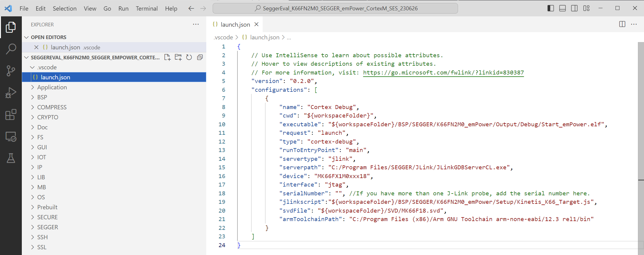Open the Search view in activity bar

[11, 49]
